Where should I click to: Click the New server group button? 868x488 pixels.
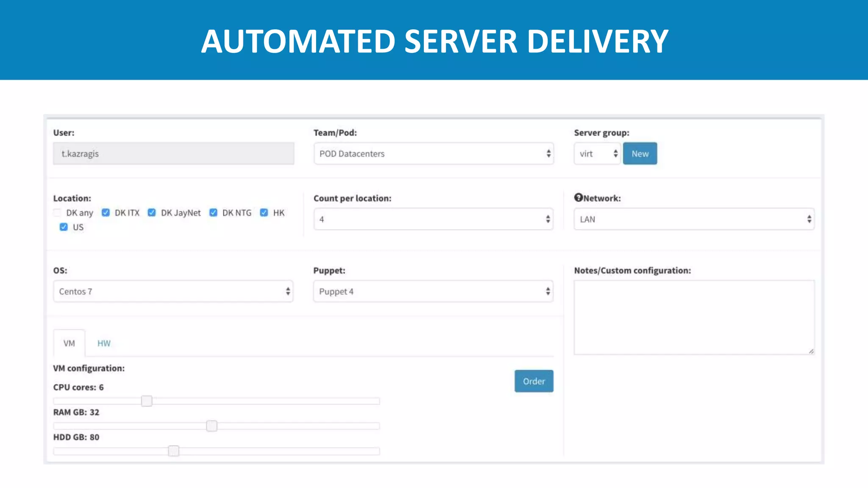640,153
